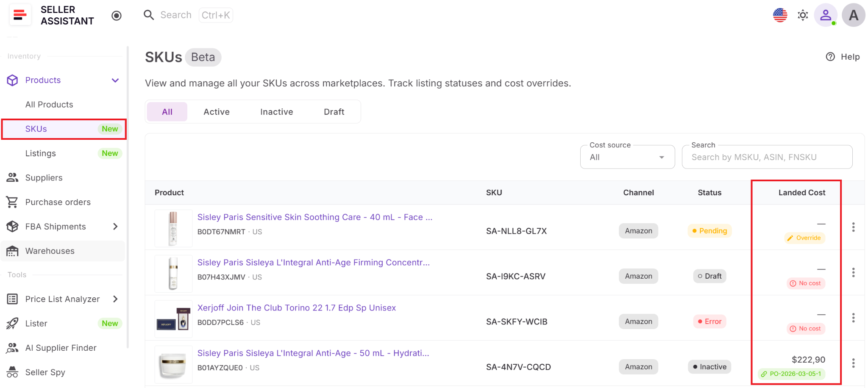Open PO-2026-03-05-1 purchase order link
The height and width of the screenshot is (388, 868).
791,374
